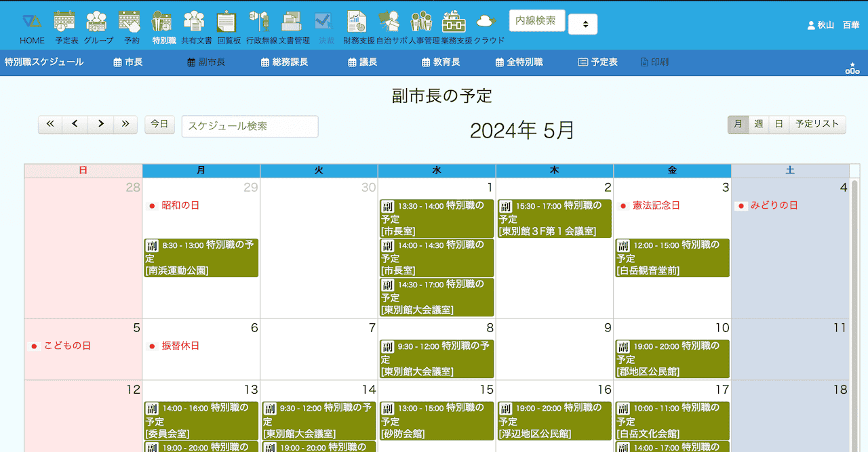Click the 今日 today button

(x=159, y=124)
